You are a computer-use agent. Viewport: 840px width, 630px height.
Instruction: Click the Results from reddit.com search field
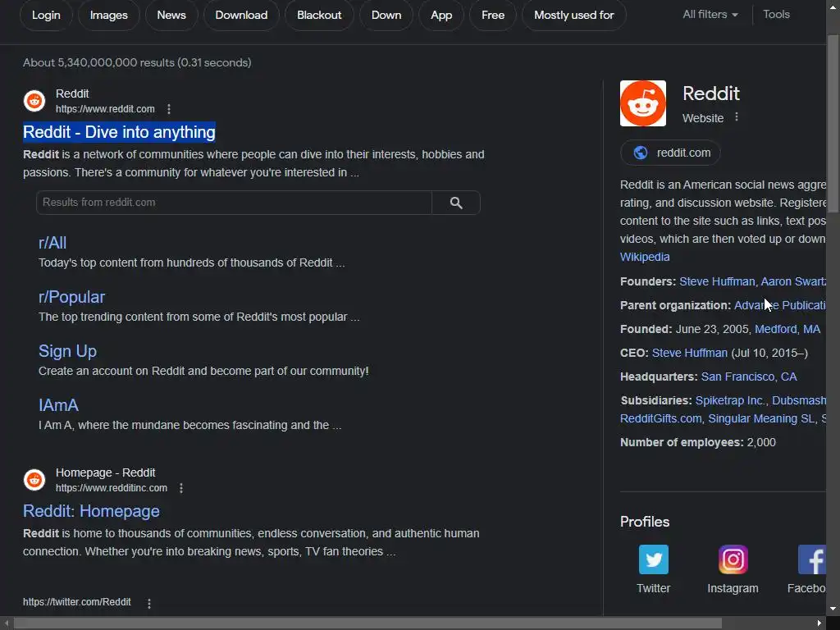click(x=234, y=203)
